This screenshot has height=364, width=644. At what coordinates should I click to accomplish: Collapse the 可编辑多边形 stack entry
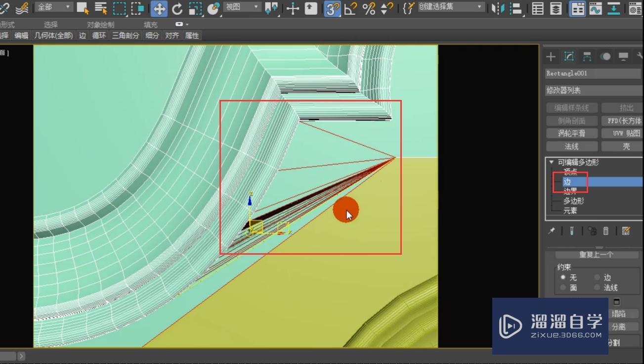[552, 162]
